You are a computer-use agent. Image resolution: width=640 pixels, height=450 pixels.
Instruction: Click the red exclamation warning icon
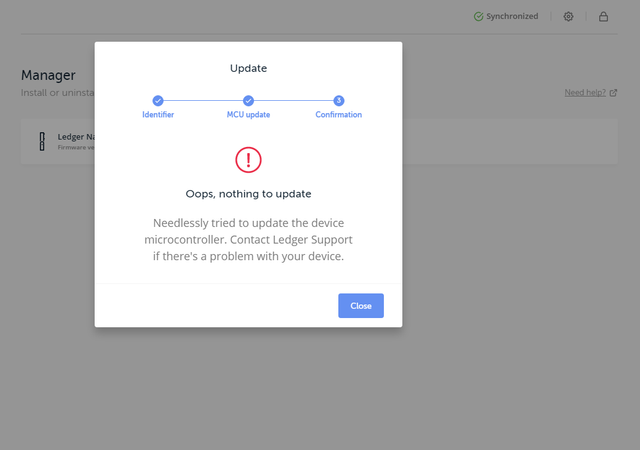(248, 160)
